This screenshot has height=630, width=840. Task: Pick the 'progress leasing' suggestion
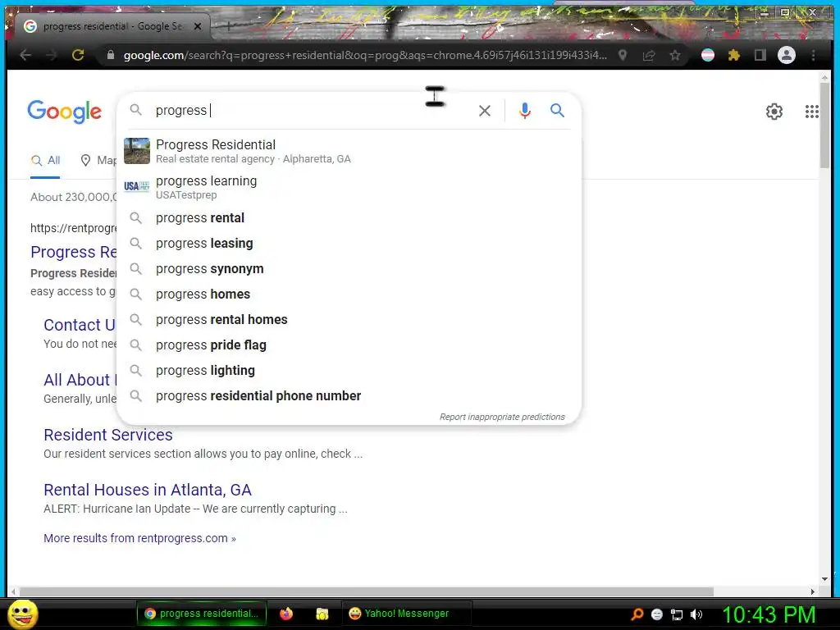pyautogui.click(x=348, y=243)
